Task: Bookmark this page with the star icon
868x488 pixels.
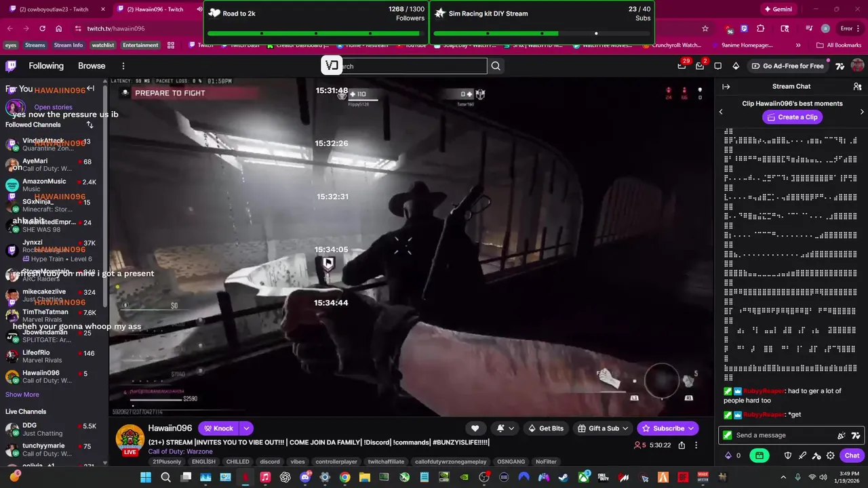Action: [x=705, y=28]
